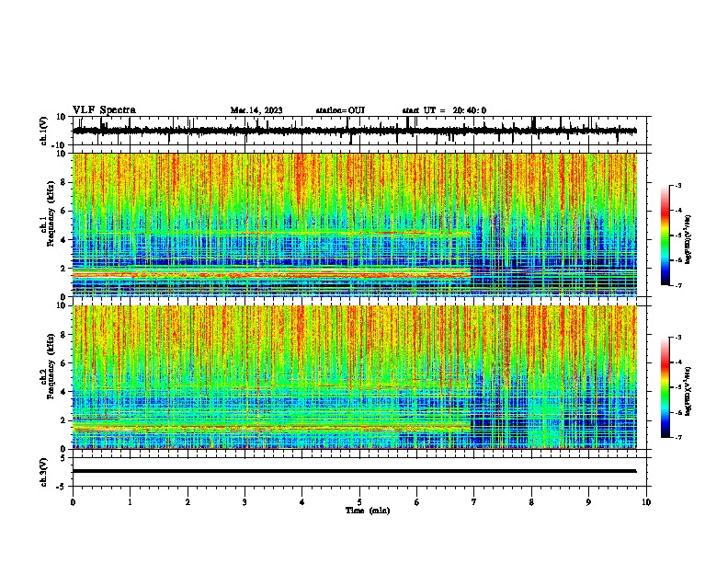
Task: Click time axis tick label "0"
Action: (x=73, y=502)
